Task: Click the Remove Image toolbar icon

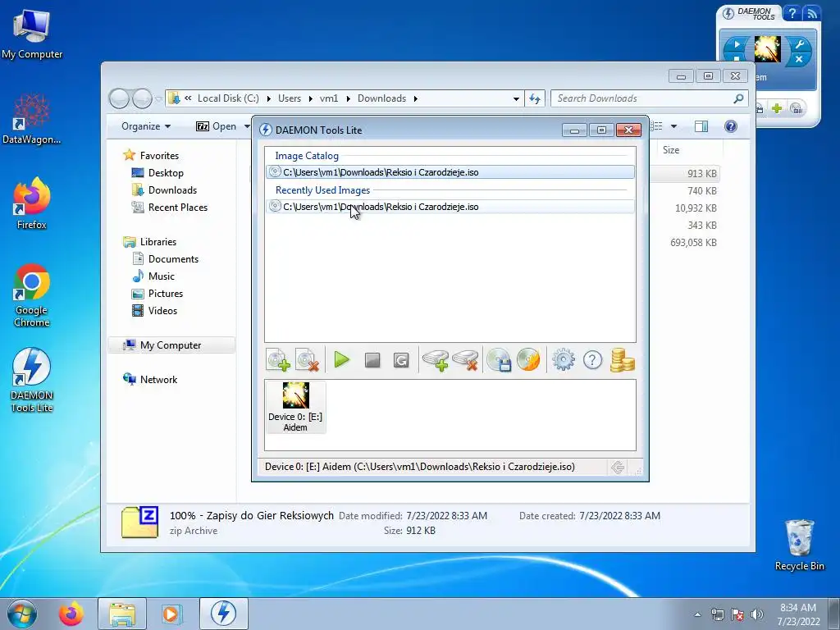Action: (308, 360)
